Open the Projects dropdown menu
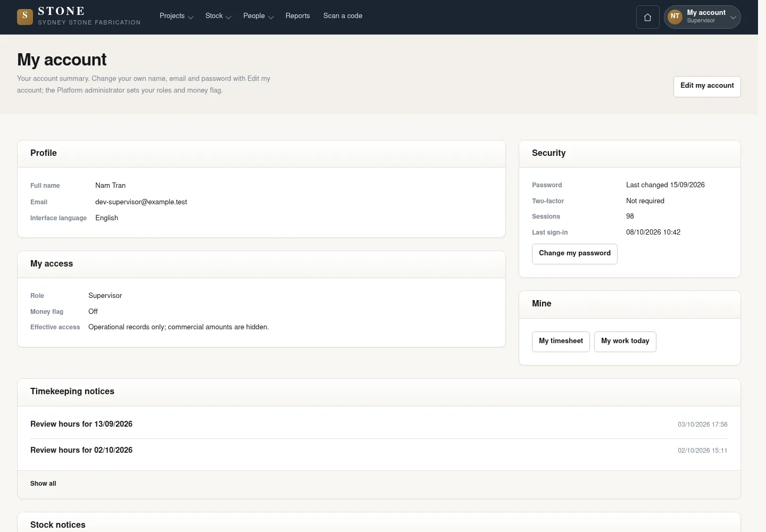Viewport: 766px width, 532px height. click(176, 16)
